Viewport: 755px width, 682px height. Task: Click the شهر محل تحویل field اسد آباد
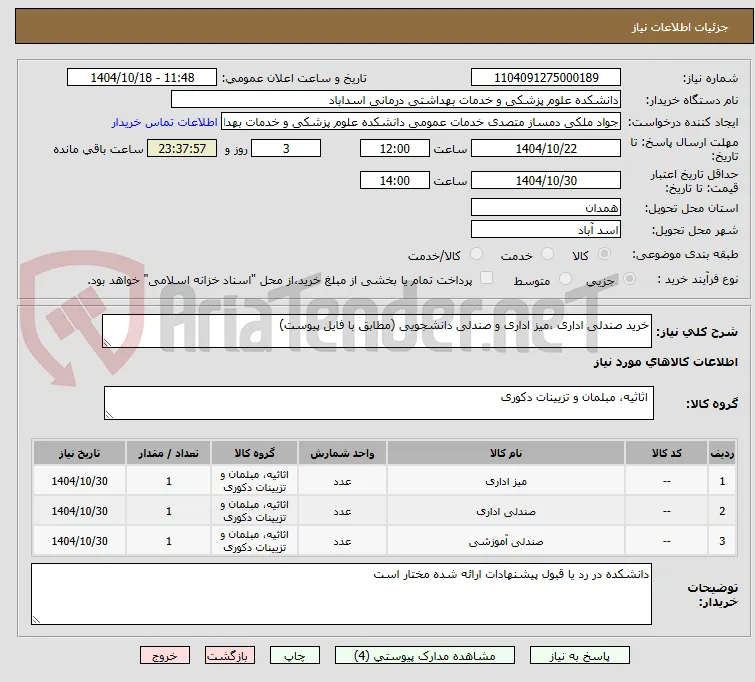(546, 230)
